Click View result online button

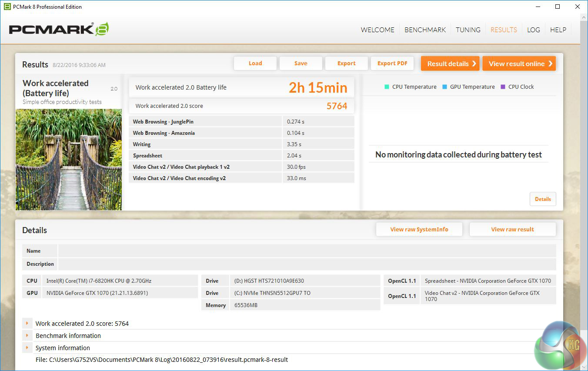tap(519, 64)
